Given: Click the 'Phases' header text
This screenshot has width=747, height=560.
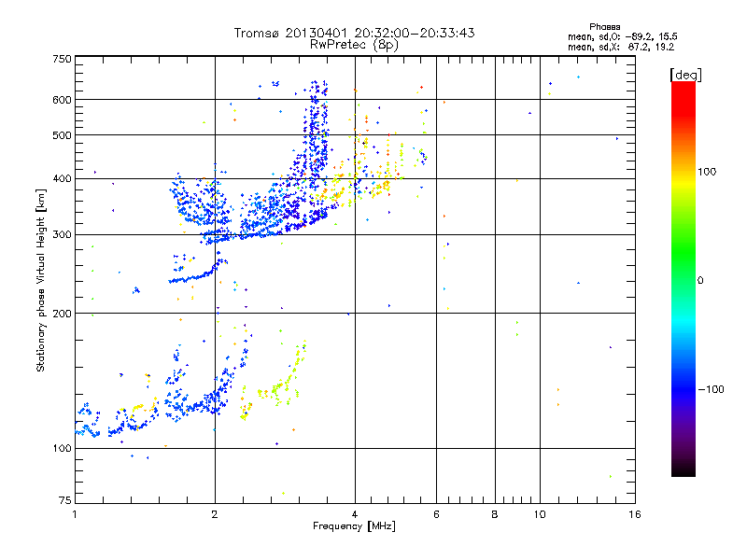Looking at the screenshot, I should click(604, 27).
